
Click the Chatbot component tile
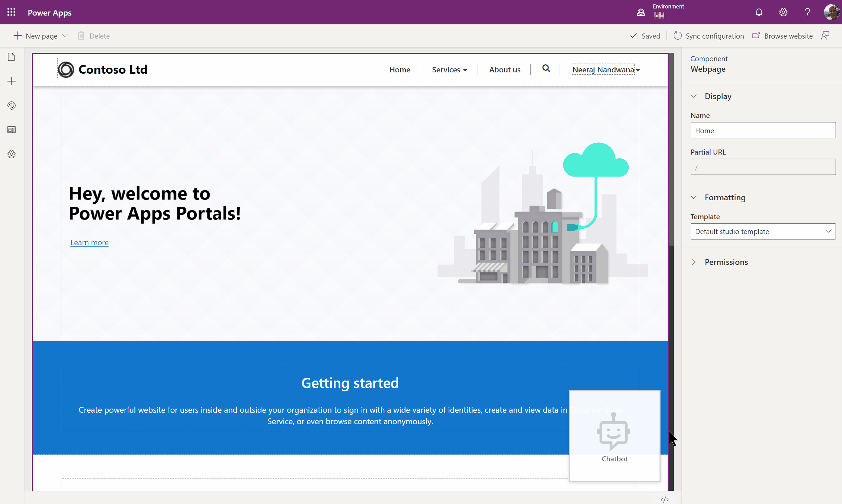[x=614, y=436]
